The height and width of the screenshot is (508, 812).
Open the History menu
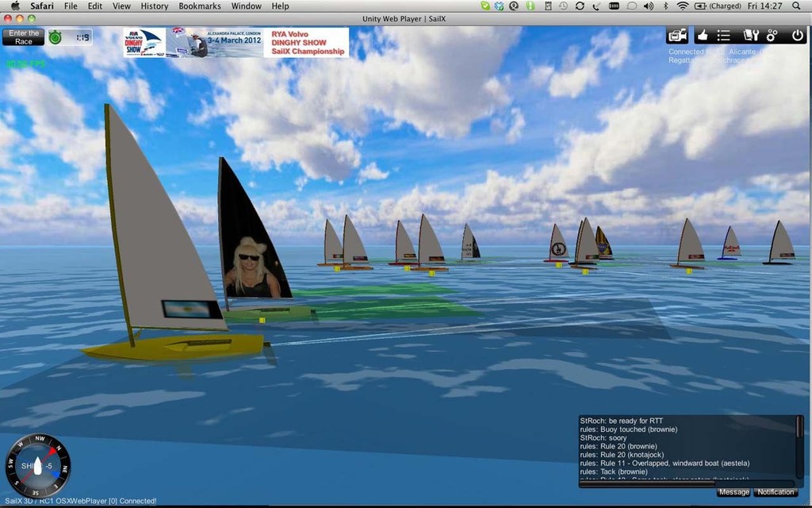coord(155,6)
